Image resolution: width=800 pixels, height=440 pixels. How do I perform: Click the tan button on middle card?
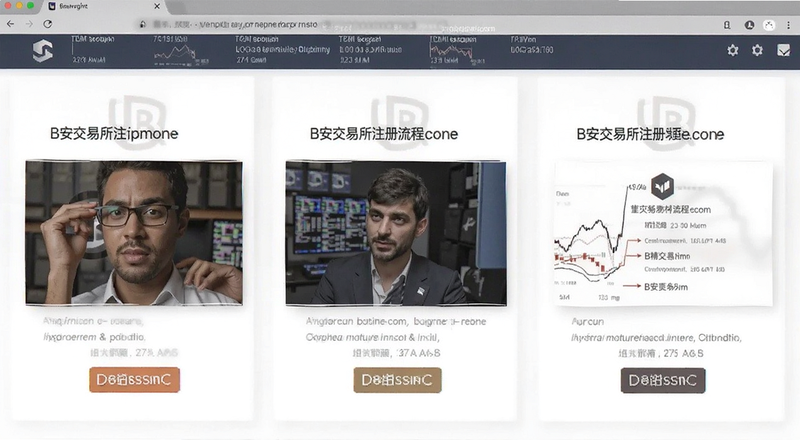click(397, 380)
